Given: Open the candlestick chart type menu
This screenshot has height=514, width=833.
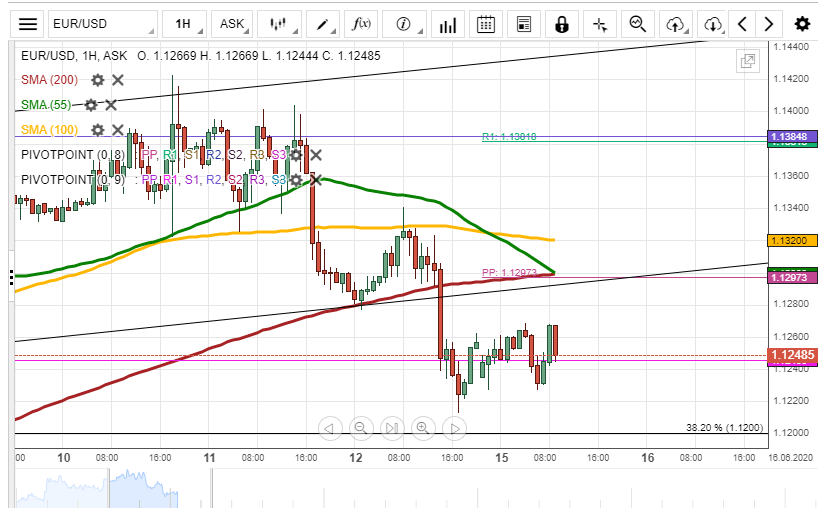Looking at the screenshot, I should pyautogui.click(x=279, y=24).
